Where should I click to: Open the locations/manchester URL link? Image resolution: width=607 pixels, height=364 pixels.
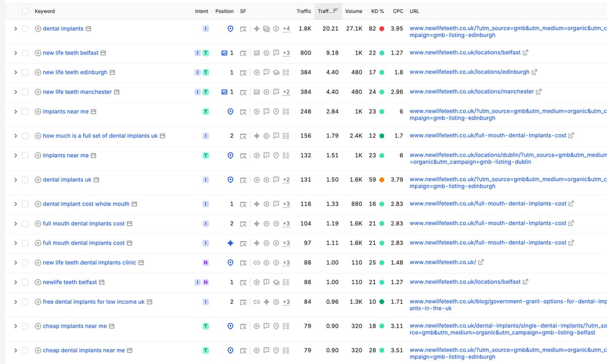(x=471, y=92)
